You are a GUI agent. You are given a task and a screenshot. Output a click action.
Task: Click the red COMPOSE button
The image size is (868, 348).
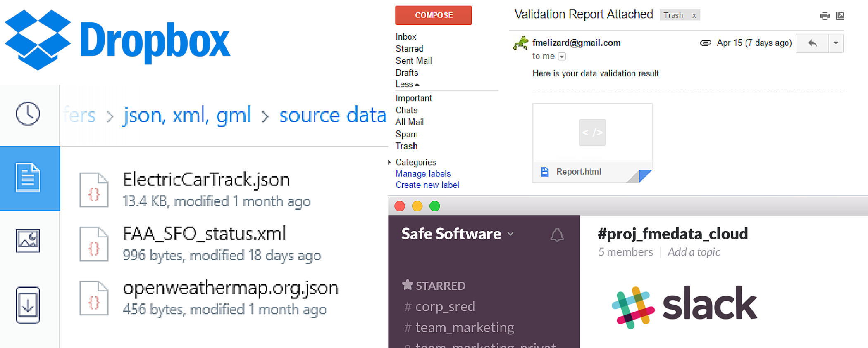[433, 15]
